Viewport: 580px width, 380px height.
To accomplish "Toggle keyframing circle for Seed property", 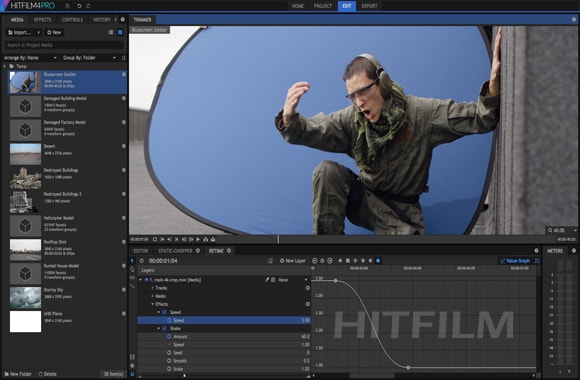I will (x=169, y=353).
